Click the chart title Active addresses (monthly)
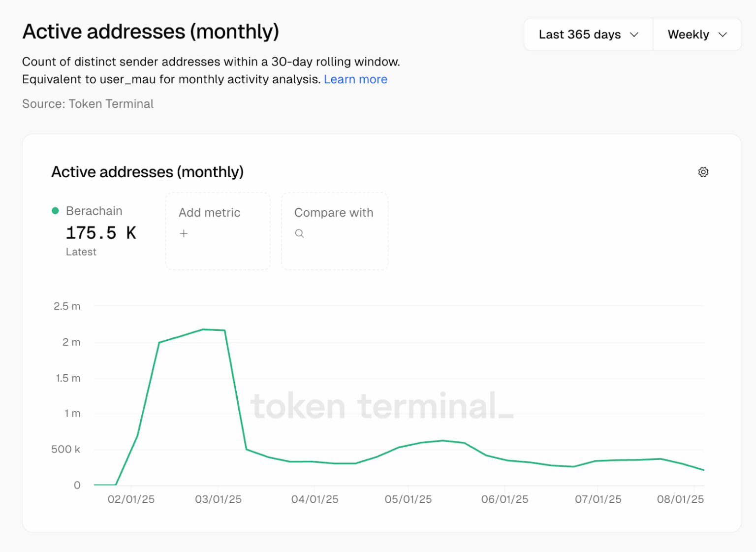The height and width of the screenshot is (552, 756). 147,172
